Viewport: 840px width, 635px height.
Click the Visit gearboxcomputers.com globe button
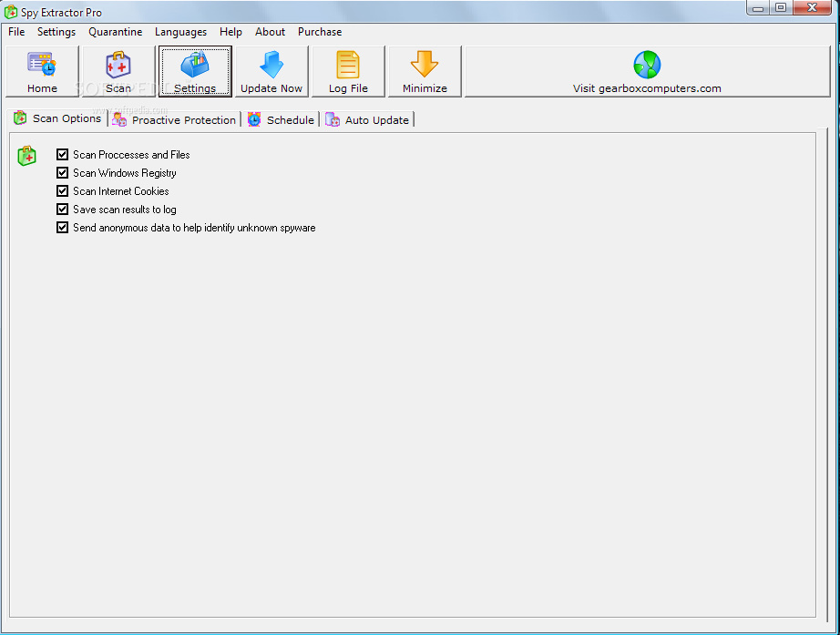pyautogui.click(x=647, y=71)
